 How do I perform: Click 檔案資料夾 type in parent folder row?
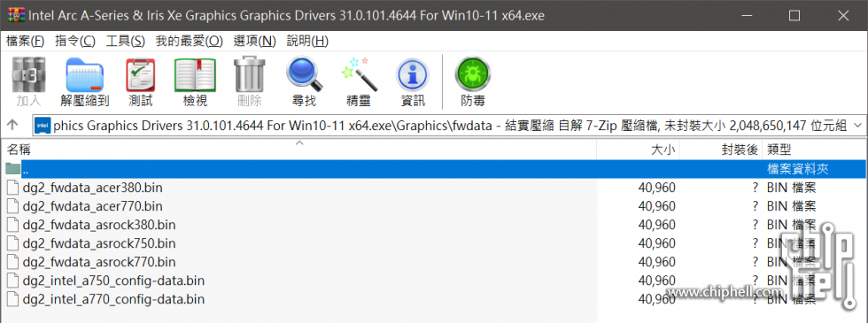[x=798, y=169]
